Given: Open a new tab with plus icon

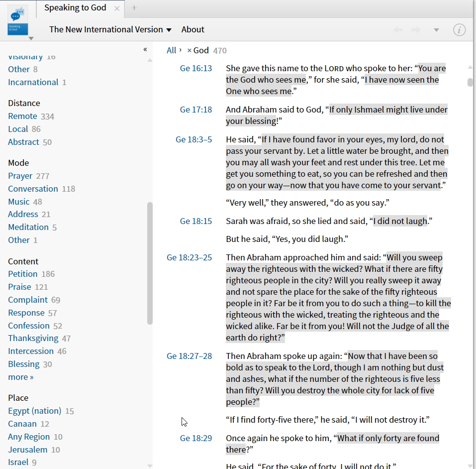Looking at the screenshot, I should tap(134, 8).
